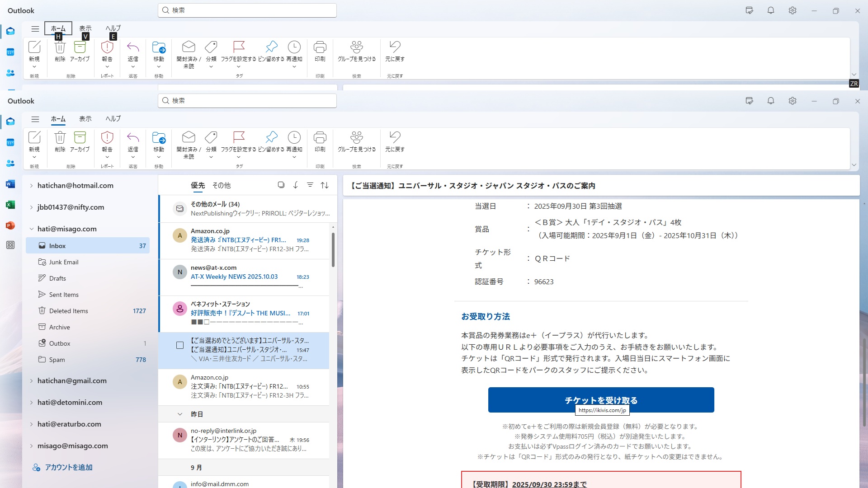Click the blue チケットを受け取る button

click(601, 399)
